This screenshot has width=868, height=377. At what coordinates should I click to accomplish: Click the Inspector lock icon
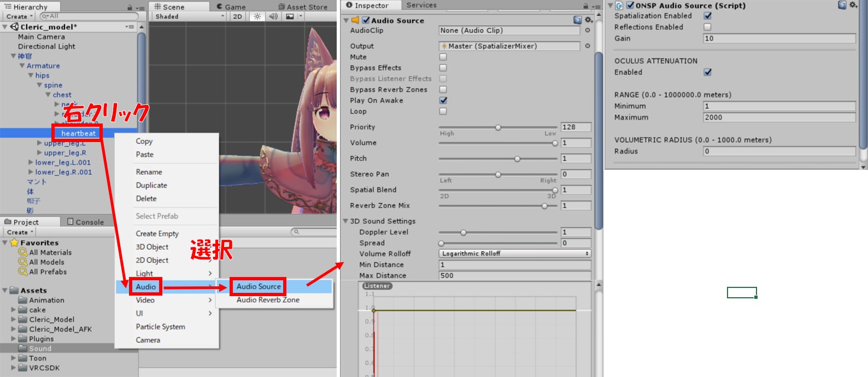pos(585,6)
